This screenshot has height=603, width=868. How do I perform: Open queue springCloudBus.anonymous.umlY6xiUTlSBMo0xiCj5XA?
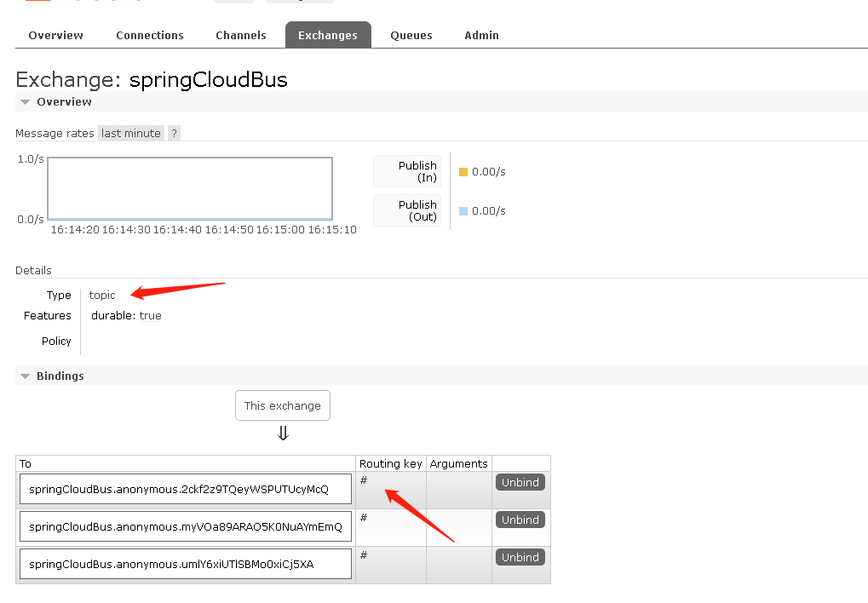pyautogui.click(x=186, y=564)
